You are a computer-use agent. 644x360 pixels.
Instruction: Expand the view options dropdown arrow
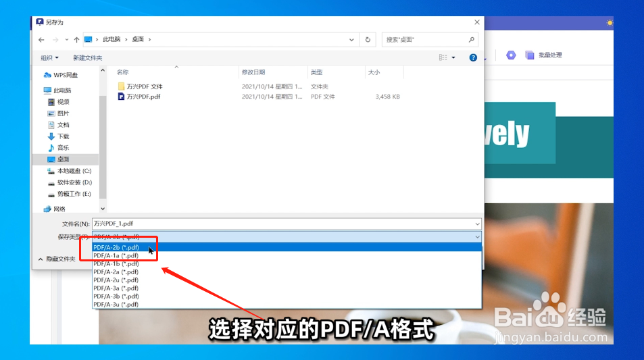pos(453,57)
